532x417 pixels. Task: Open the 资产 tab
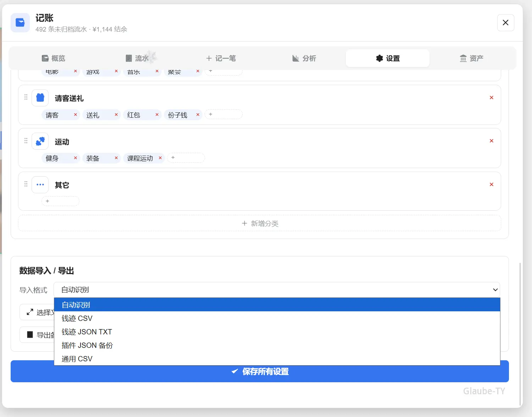pyautogui.click(x=471, y=58)
